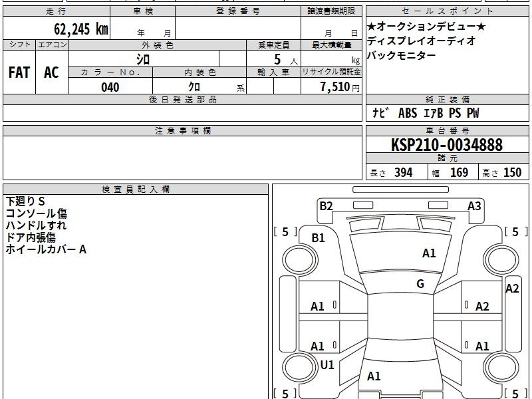Select the 幅 169 width cell
This screenshot has height=399, width=532.
(x=454, y=172)
